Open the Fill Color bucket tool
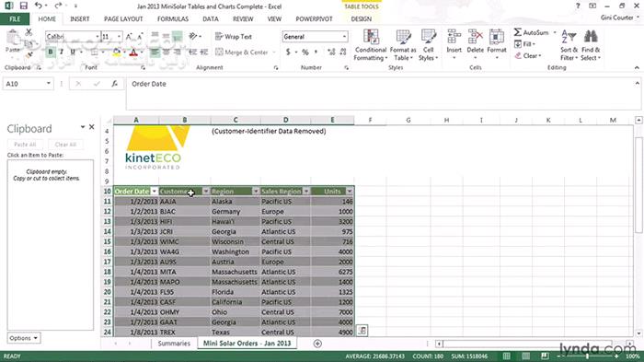 pyautogui.click(x=117, y=53)
